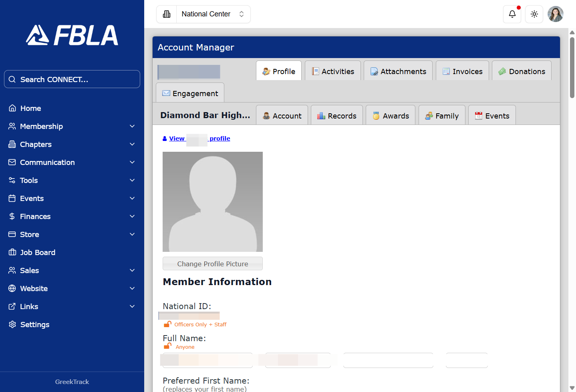Expand the Chapters menu chevron
The width and height of the screenshot is (576, 392).
(132, 144)
